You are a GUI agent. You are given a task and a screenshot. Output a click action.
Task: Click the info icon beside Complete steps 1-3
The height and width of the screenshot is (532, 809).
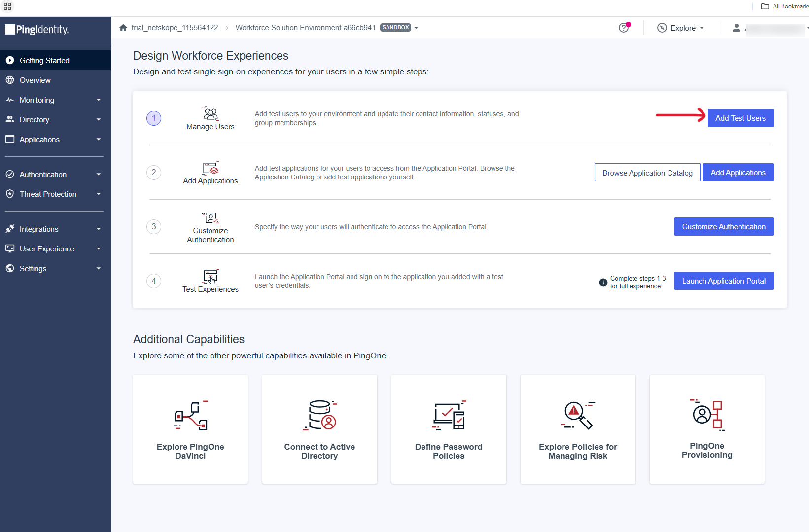click(603, 283)
